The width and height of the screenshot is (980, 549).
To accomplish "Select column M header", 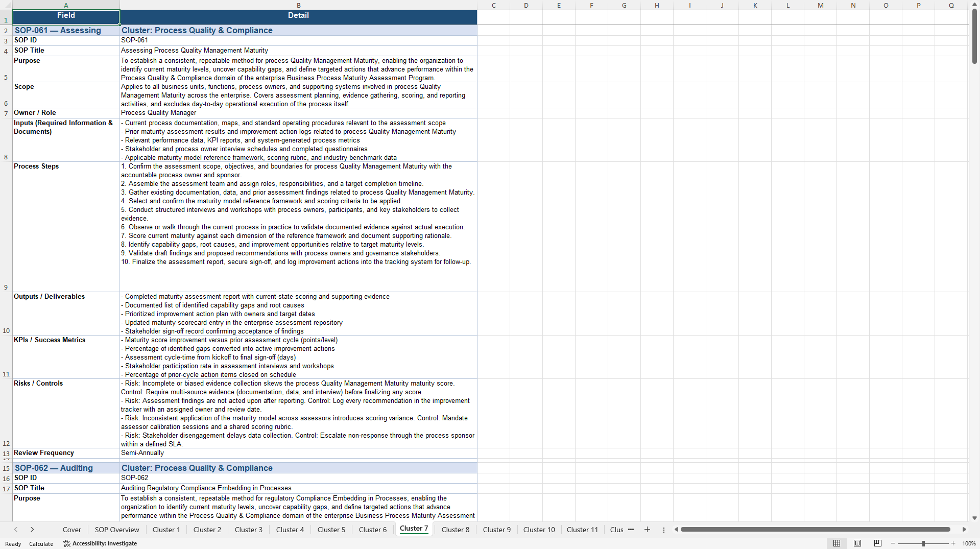I will tap(821, 5).
